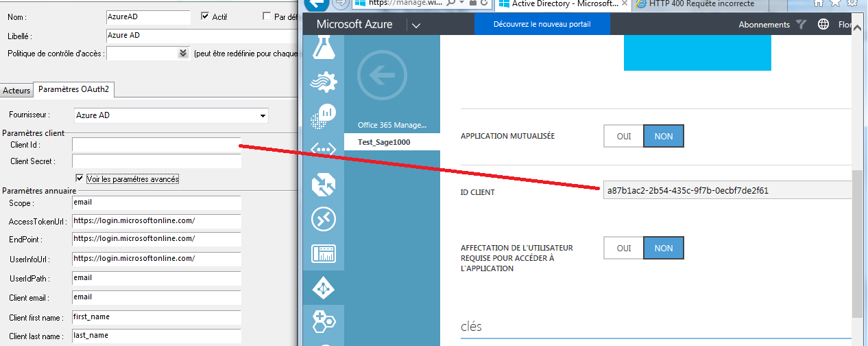Click the Libellé field containing Azure AD
Viewport: 868px width, 346px height.
pyautogui.click(x=202, y=35)
